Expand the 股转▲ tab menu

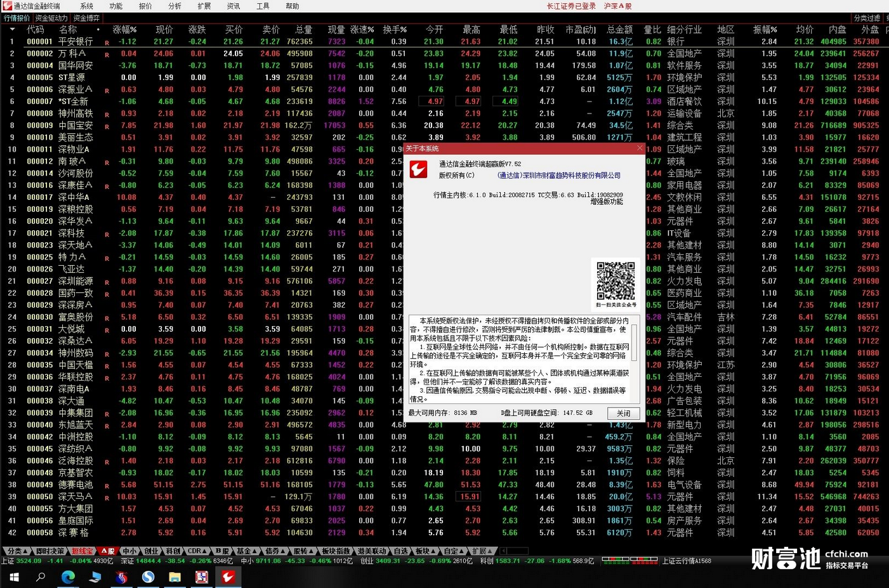click(x=303, y=551)
